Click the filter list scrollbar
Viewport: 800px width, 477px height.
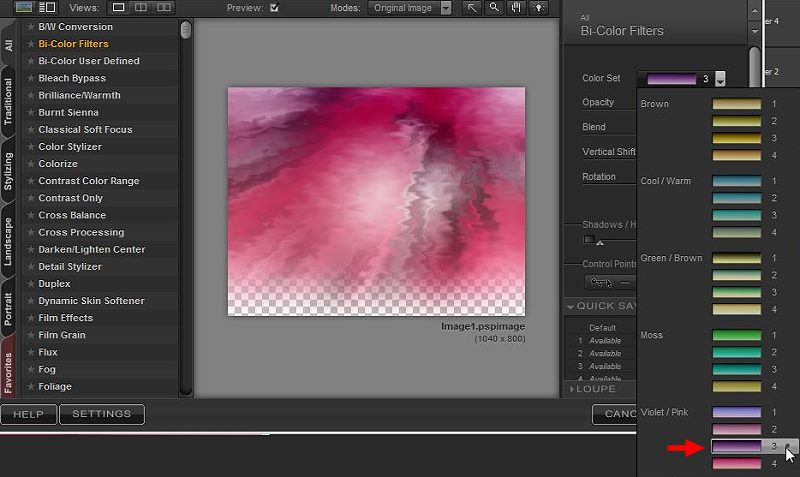[186, 30]
